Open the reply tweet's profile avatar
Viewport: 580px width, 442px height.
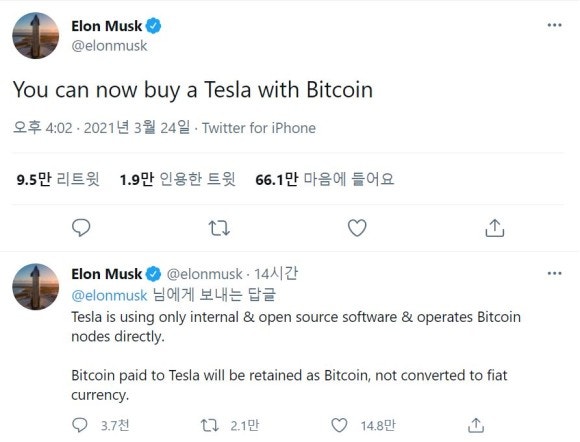click(36, 287)
